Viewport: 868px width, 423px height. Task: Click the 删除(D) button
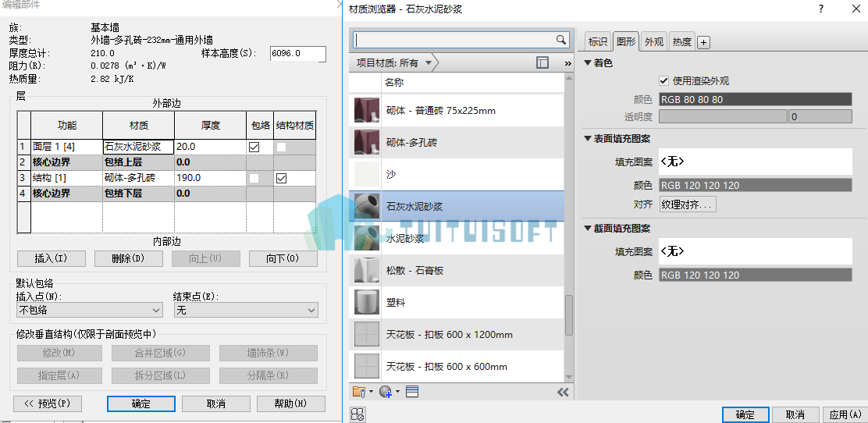tap(129, 258)
